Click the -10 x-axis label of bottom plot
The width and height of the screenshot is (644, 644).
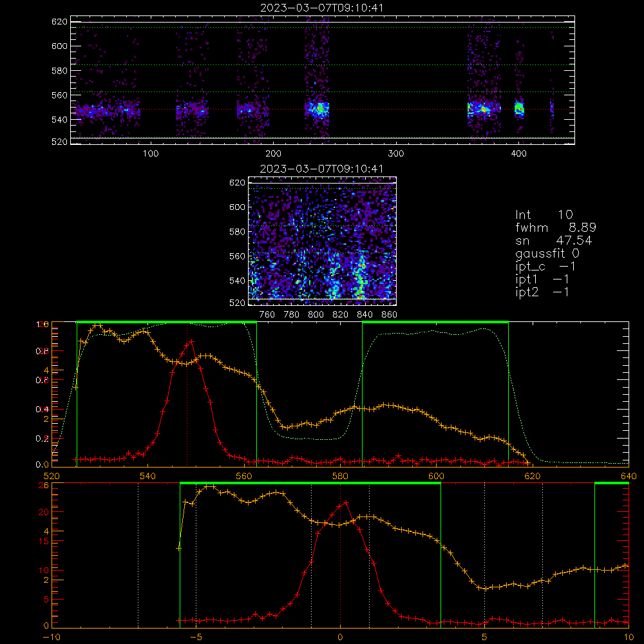52,637
